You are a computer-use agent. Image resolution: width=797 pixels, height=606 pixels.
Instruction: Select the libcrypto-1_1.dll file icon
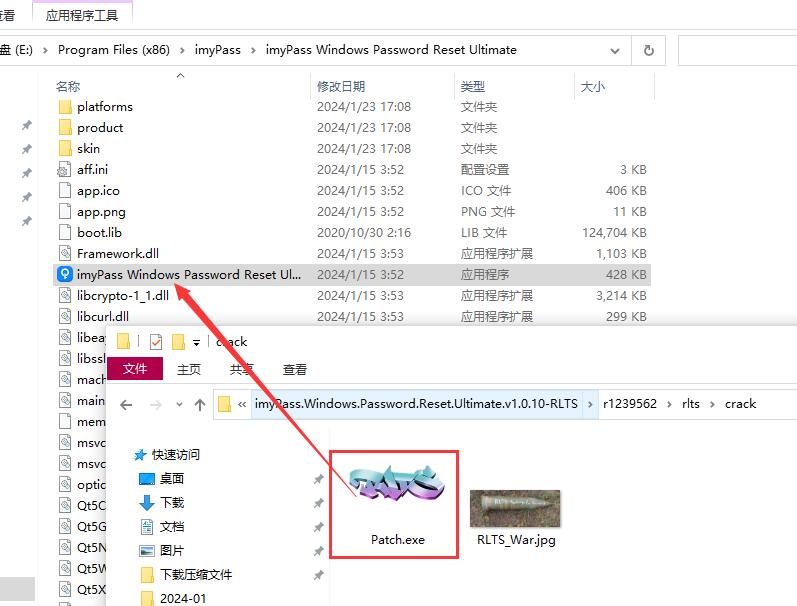pyautogui.click(x=65, y=295)
